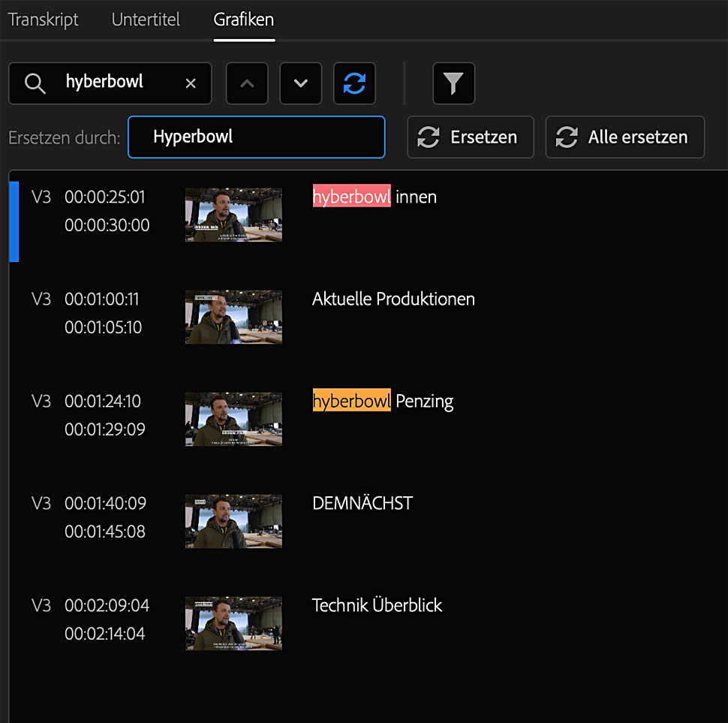Viewport: 728px width, 723px height.
Task: Click start timecode 00:01:24:10
Action: click(x=103, y=401)
